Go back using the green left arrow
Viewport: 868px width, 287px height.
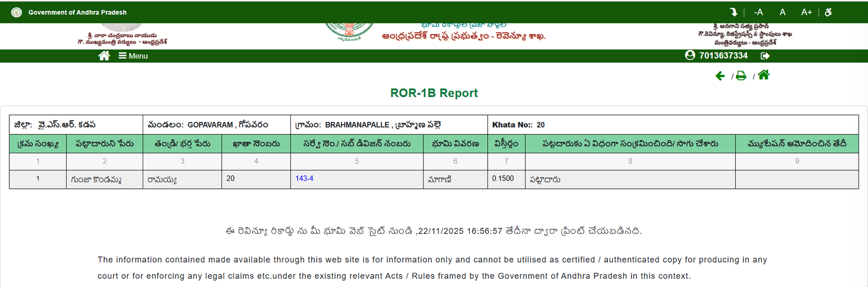tap(720, 76)
